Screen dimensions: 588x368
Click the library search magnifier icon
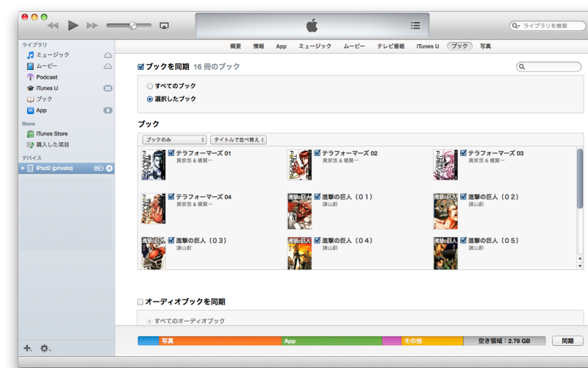[x=516, y=26]
